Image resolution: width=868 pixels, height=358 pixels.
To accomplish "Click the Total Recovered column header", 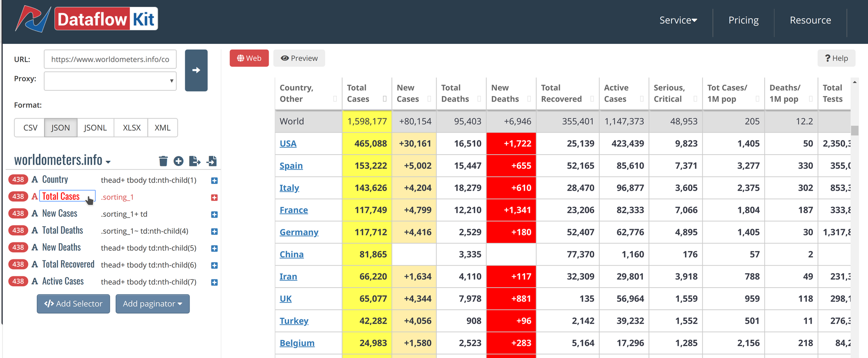I will point(567,93).
